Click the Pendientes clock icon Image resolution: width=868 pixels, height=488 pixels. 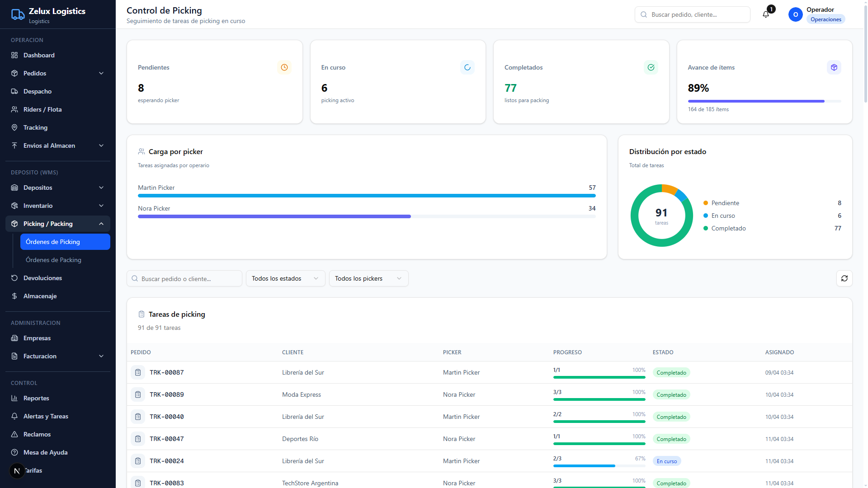point(284,67)
